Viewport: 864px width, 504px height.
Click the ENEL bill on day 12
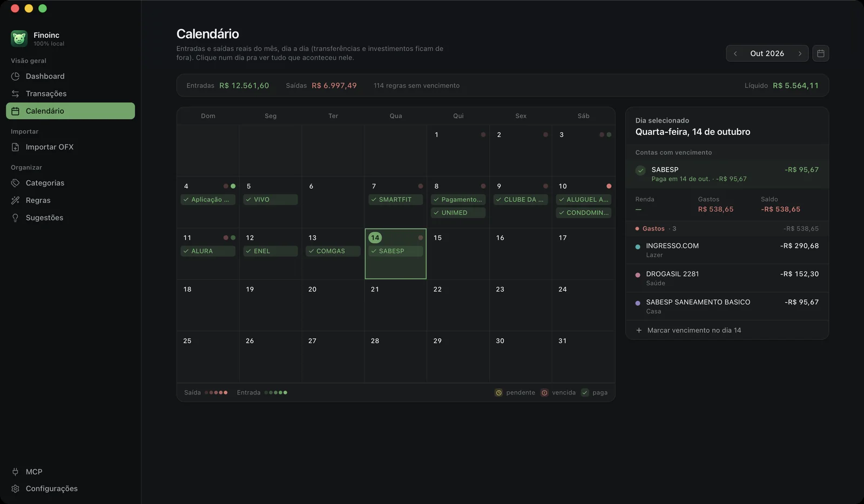pyautogui.click(x=271, y=251)
